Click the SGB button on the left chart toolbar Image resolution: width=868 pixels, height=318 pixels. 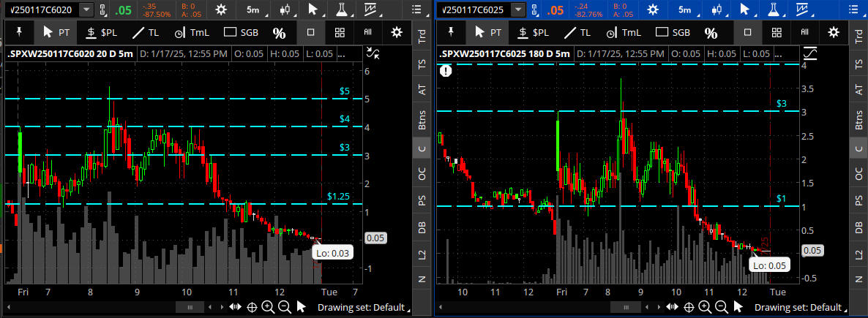pos(242,32)
